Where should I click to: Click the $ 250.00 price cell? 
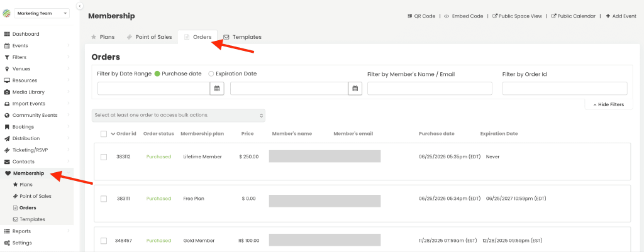249,156
